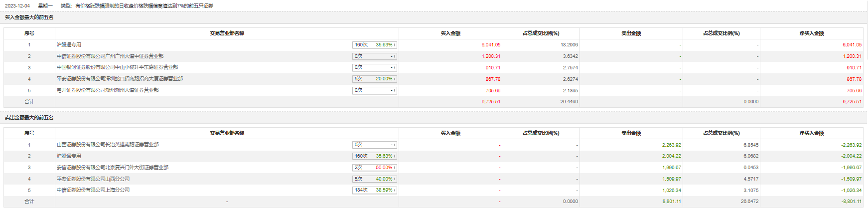Open 中信证券广州大道中证券营业部 link
The height and width of the screenshot is (211, 868).
[x=110, y=56]
